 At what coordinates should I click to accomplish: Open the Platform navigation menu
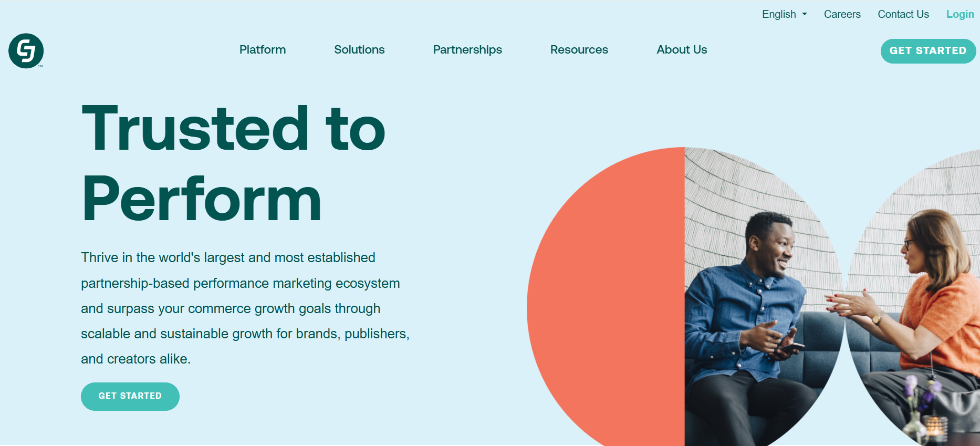point(263,50)
